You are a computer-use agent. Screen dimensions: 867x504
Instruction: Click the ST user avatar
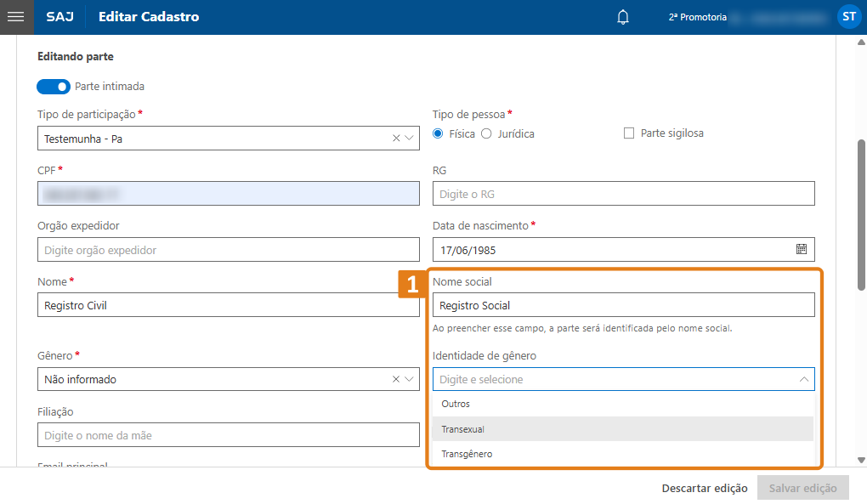pyautogui.click(x=848, y=16)
